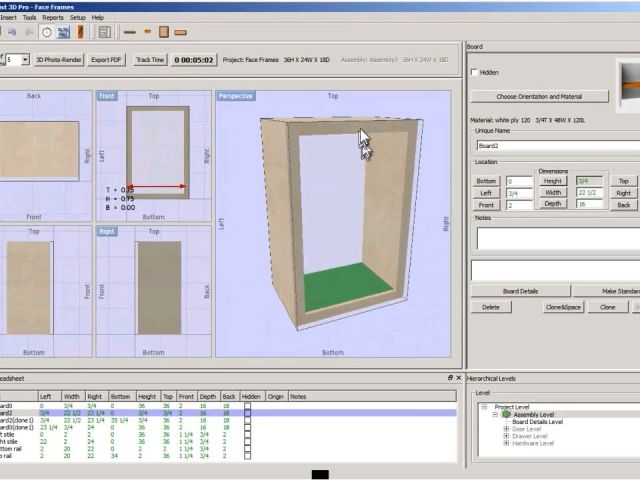Screen dimensions: 640x480
Task: Expand the Door Level tree node
Action: click(x=507, y=429)
